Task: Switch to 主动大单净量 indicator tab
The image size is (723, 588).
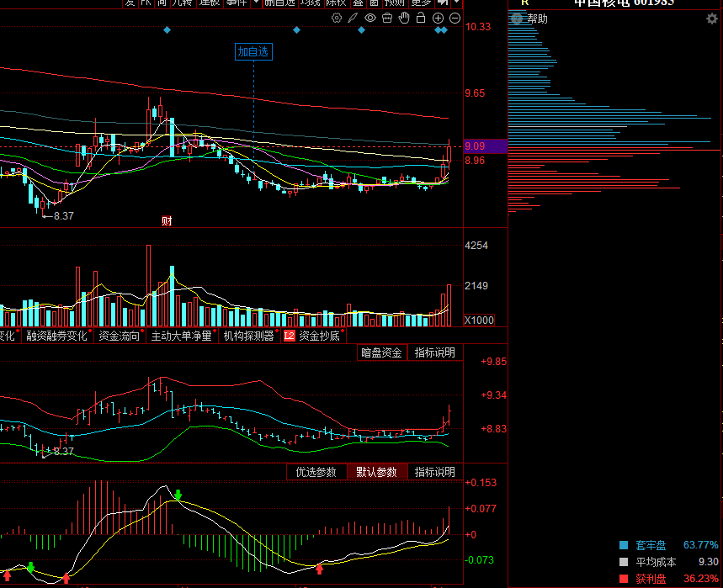Action: pyautogui.click(x=181, y=336)
